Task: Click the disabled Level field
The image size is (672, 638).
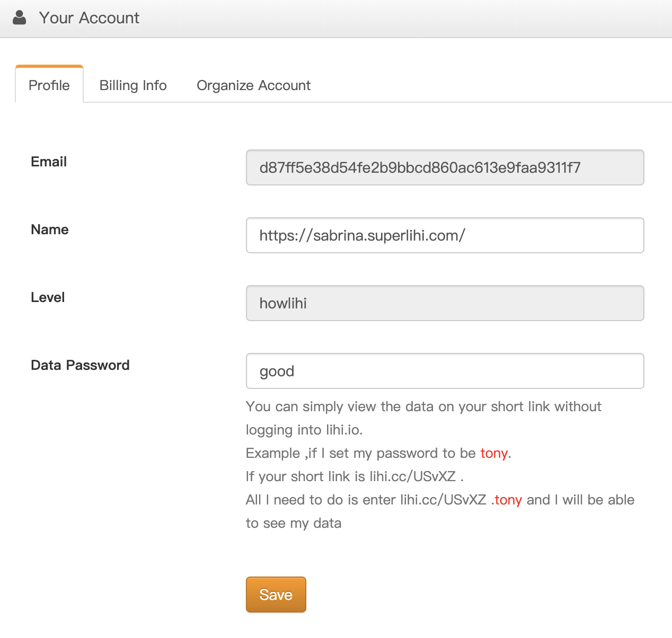Action: [x=445, y=303]
